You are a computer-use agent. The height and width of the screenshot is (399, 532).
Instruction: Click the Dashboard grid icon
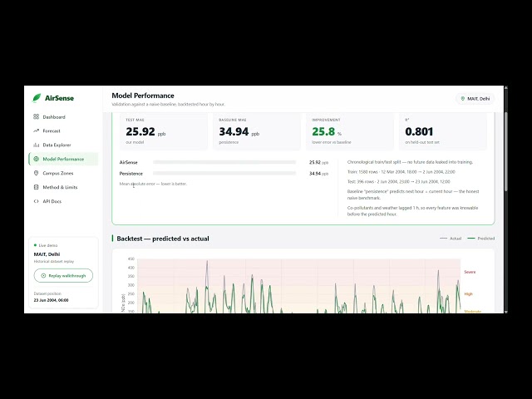(x=37, y=116)
